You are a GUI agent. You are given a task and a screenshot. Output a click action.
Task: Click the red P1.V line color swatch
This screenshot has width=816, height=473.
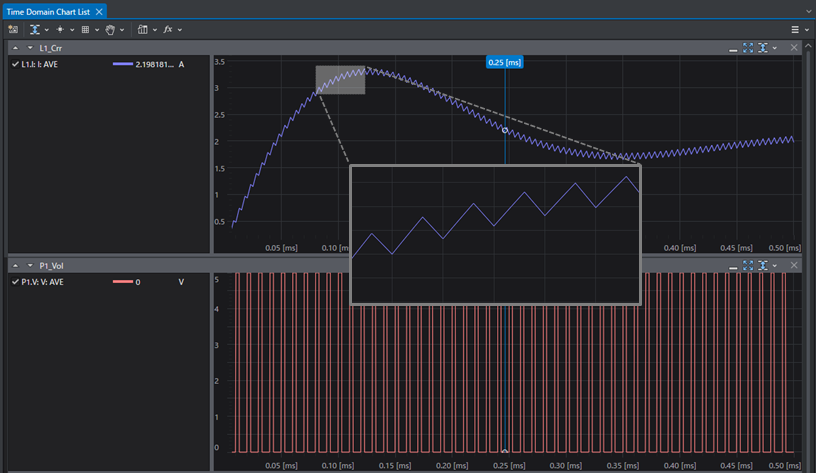pos(123,282)
